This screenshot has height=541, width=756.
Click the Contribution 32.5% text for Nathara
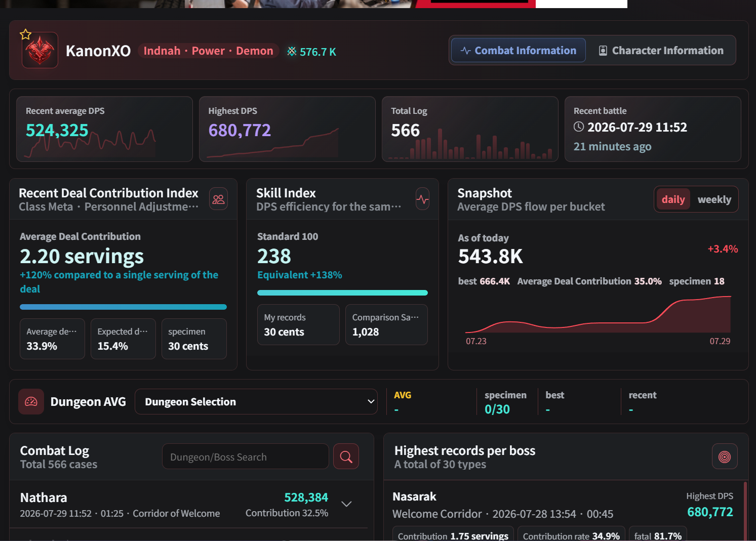(x=287, y=513)
